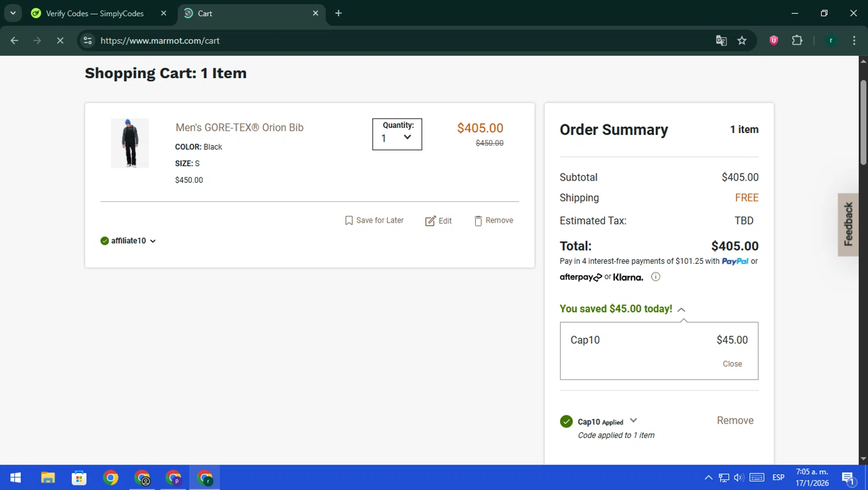Click the PayPal payment link
Screen dimensions: 868x490
pos(735,261)
